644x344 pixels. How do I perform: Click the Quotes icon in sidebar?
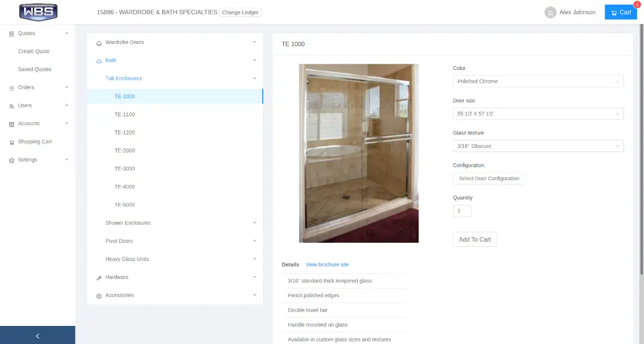pos(12,34)
